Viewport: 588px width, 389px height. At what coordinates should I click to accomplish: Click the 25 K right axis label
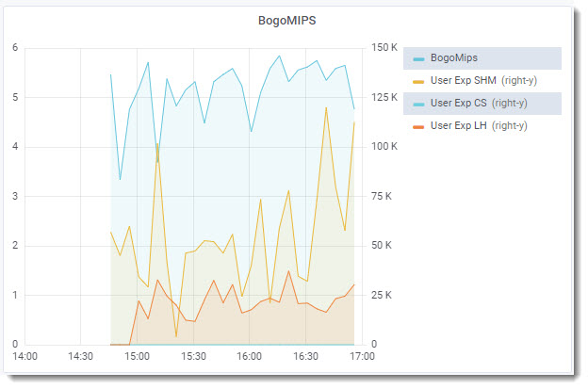click(382, 295)
